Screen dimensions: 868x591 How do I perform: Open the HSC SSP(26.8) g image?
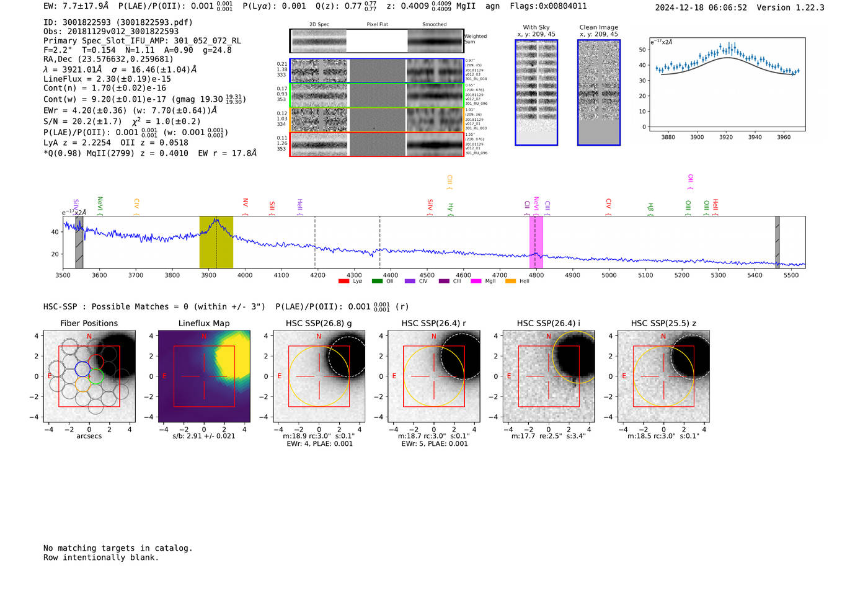coord(319,376)
